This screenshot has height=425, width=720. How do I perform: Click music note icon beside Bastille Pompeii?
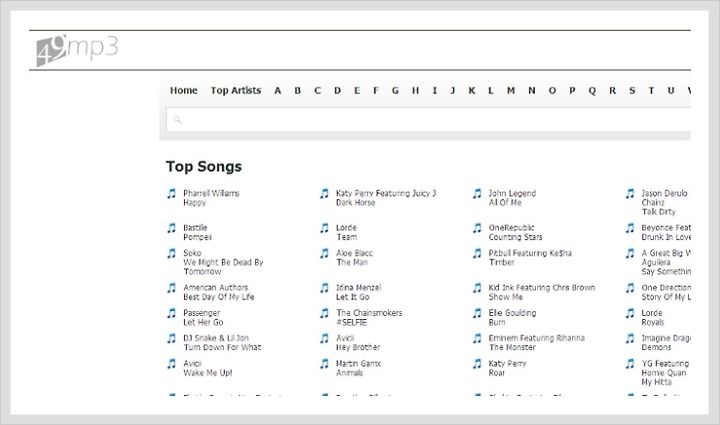[x=171, y=228]
